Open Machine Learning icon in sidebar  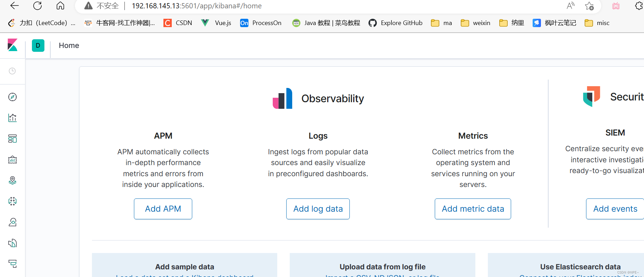tap(12, 201)
